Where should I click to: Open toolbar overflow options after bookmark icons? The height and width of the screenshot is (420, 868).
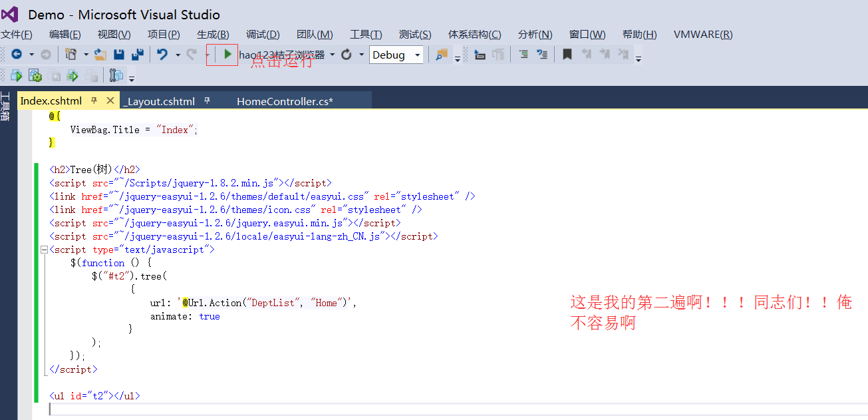click(639, 59)
